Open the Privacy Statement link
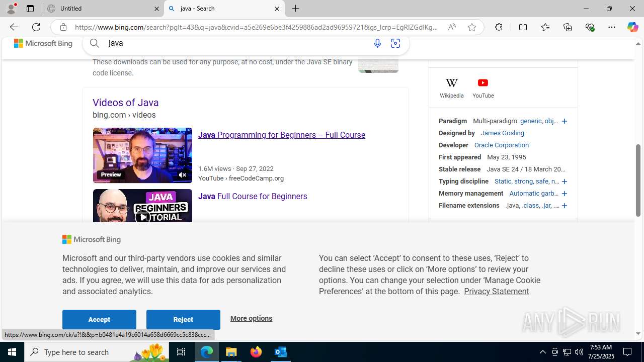This screenshot has width=644, height=362. coord(496,291)
